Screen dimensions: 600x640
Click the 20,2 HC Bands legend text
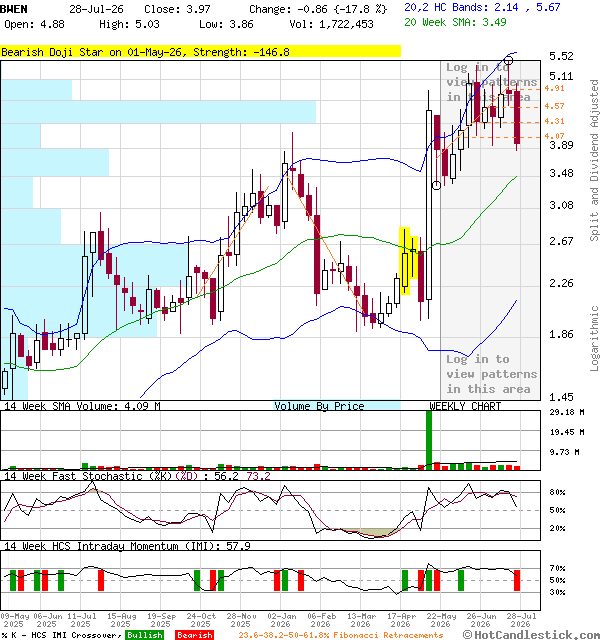click(482, 7)
